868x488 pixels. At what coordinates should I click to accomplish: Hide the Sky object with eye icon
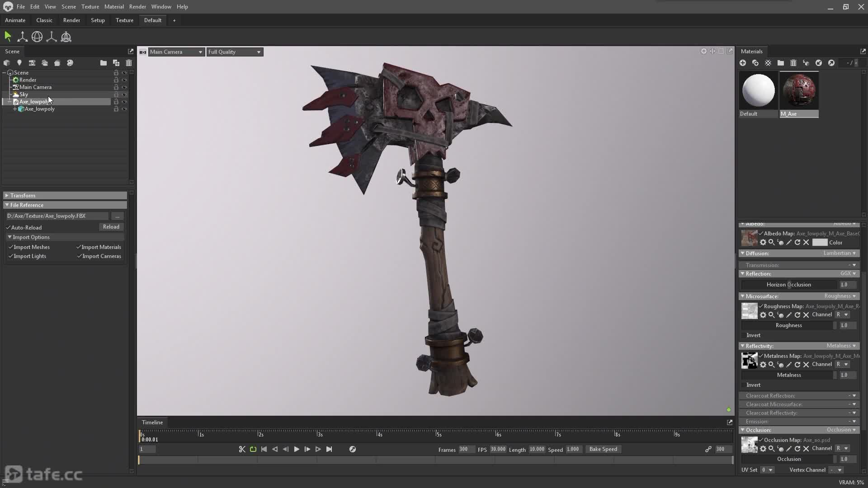coord(124,94)
